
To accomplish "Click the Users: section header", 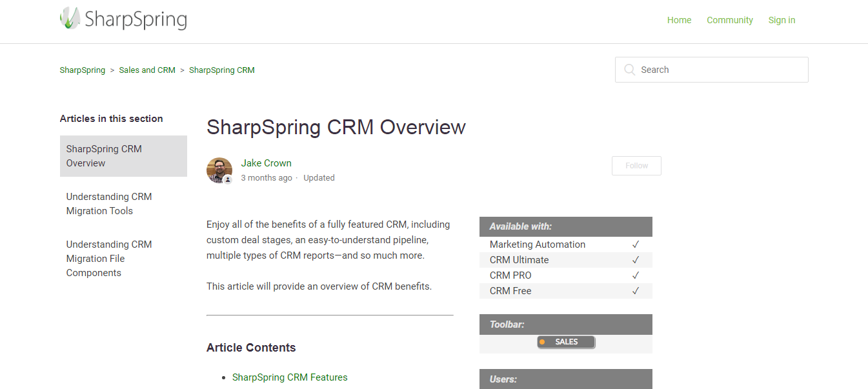I will coord(566,379).
